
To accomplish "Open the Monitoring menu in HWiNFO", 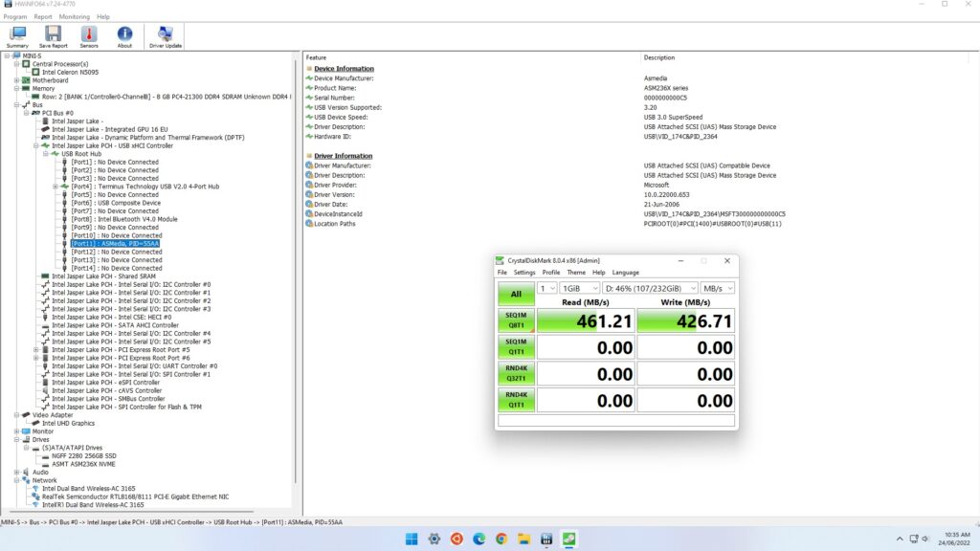I will [x=74, y=17].
